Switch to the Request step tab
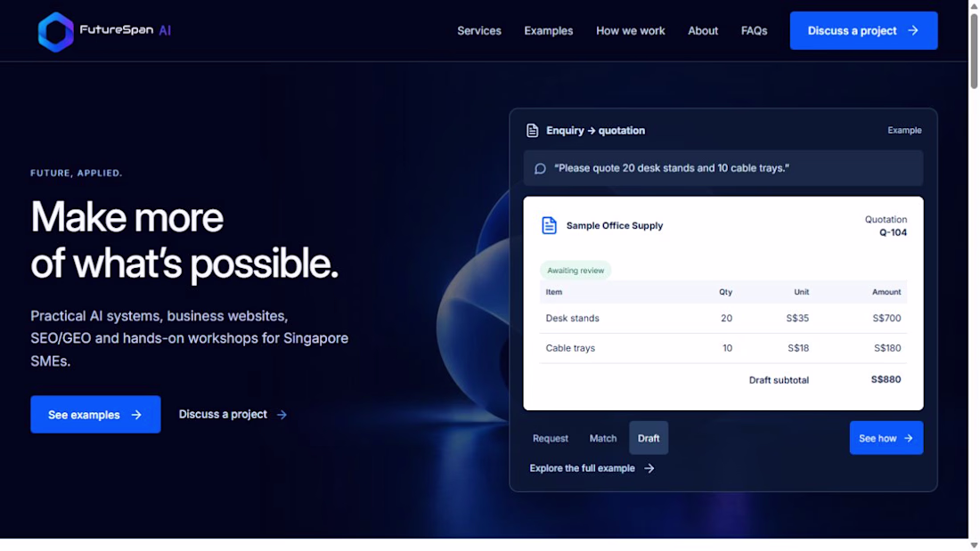Screen dimensions: 980x551 point(550,439)
